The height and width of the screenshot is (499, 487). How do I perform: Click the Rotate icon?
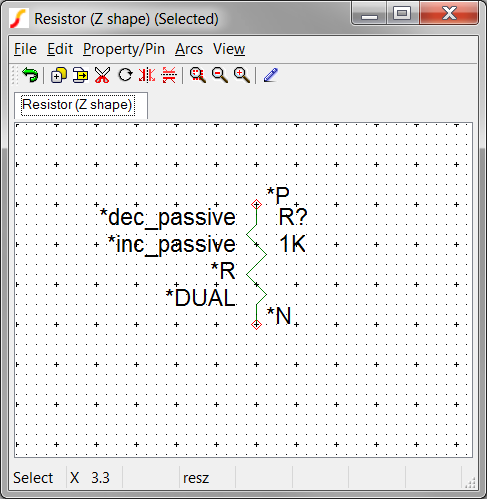pyautogui.click(x=125, y=75)
